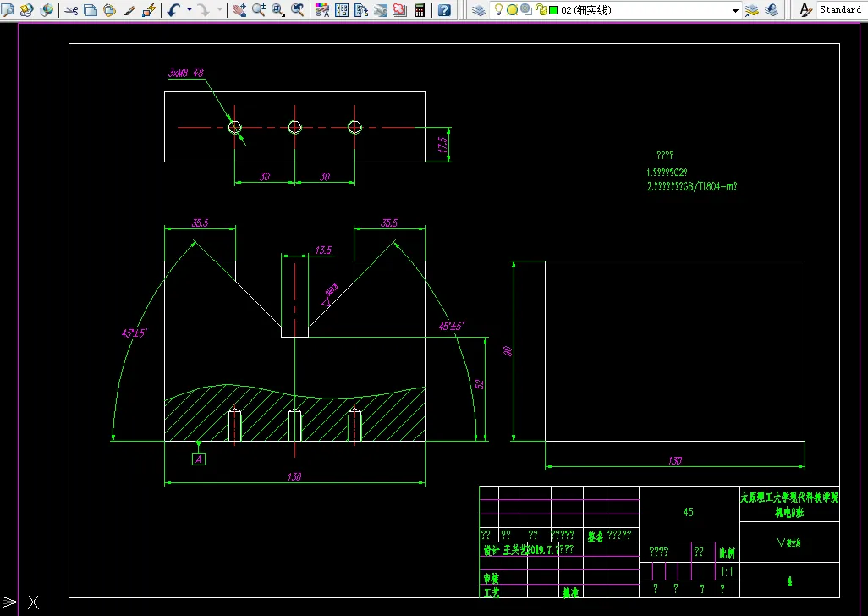Select the 90 height dimension text
Viewport: 868px width, 616px height.
(x=508, y=351)
